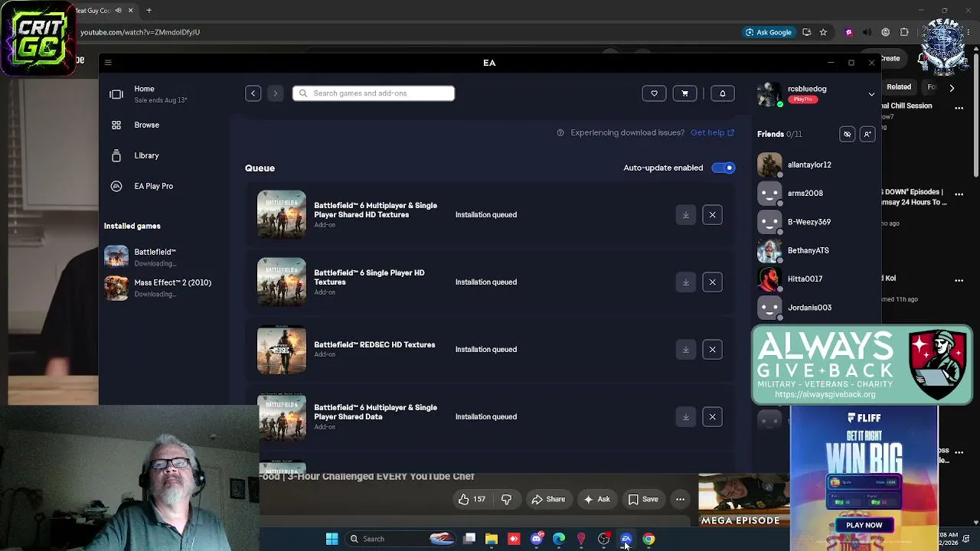This screenshot has width=980, height=551.
Task: Toggle Auto-update enabled switch
Action: tap(724, 168)
